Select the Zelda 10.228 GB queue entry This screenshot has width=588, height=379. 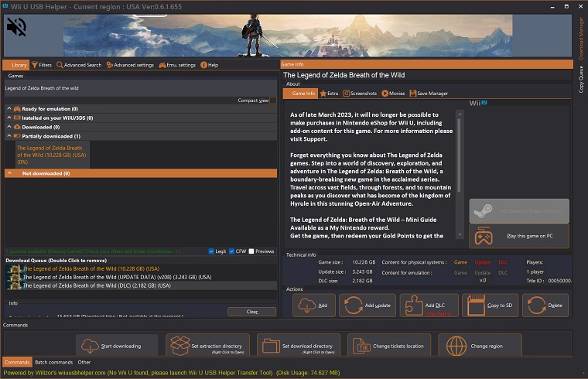click(x=141, y=269)
